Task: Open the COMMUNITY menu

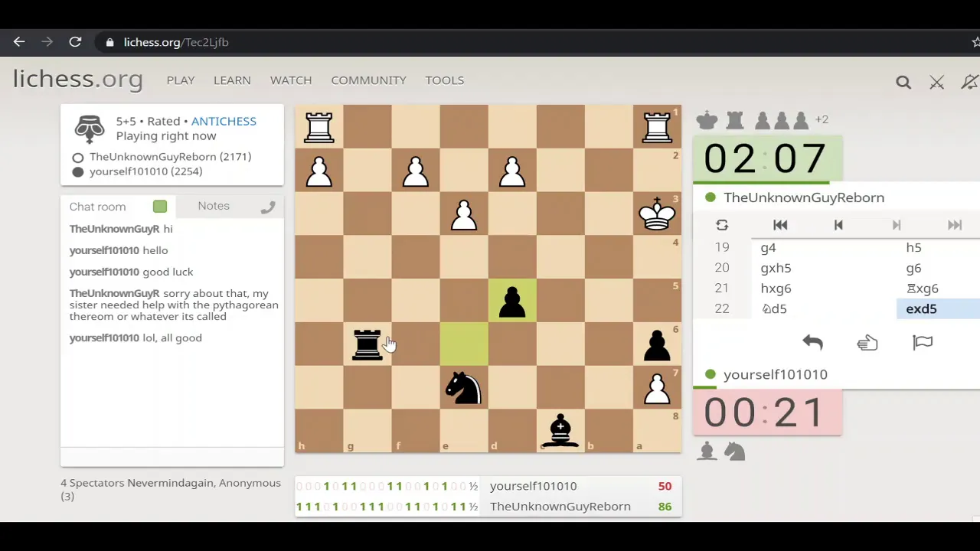Action: (368, 80)
